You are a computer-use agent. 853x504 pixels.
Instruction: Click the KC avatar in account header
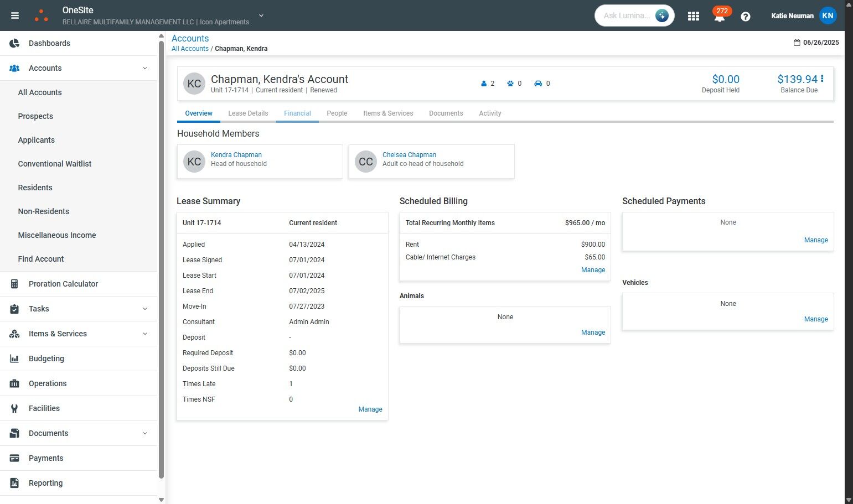pos(194,84)
